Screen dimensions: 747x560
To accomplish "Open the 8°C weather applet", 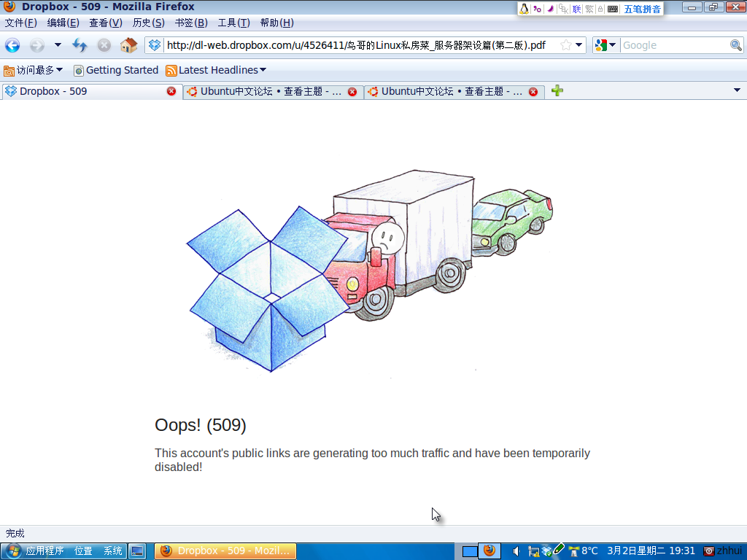I will (x=583, y=551).
